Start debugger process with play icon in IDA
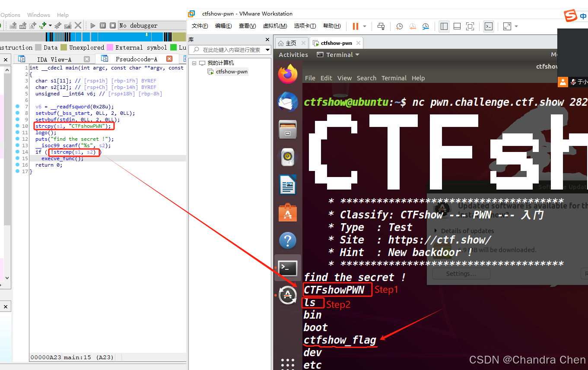This screenshot has height=370, width=588. tap(93, 25)
